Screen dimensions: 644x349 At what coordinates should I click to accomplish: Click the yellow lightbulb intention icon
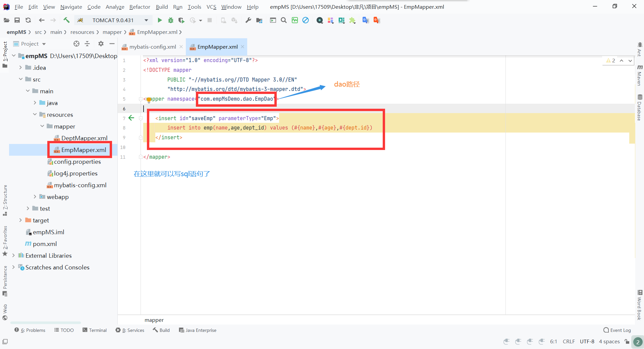(x=149, y=100)
